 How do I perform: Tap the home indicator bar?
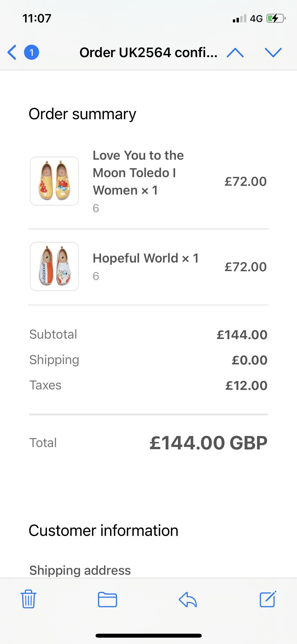pyautogui.click(x=148, y=636)
